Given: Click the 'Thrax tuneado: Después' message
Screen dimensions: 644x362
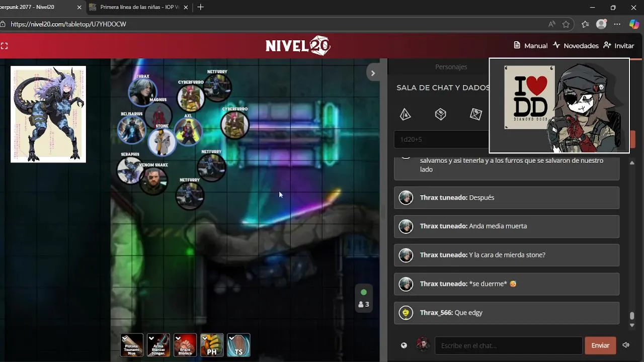Looking at the screenshot, I should 507,198.
